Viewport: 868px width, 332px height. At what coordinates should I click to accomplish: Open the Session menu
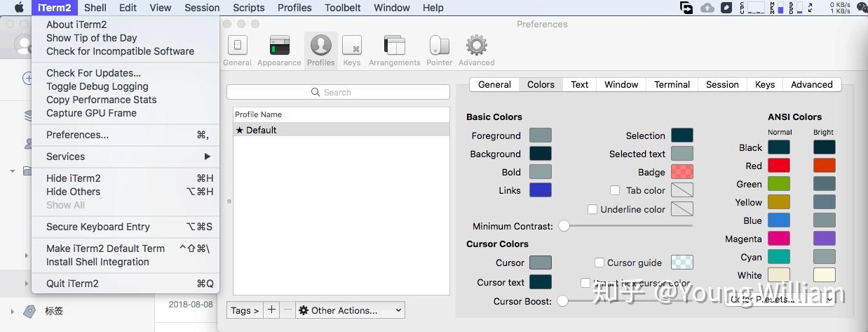pyautogui.click(x=202, y=8)
